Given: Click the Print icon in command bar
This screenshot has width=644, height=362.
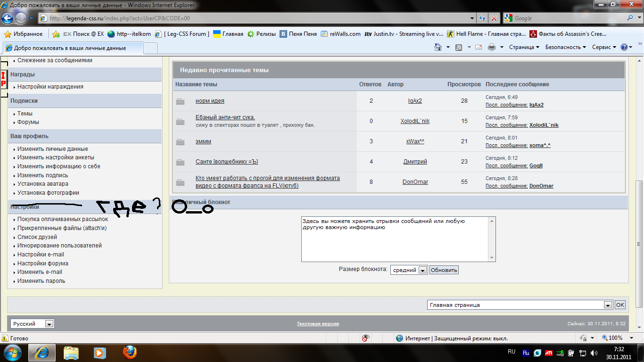Looking at the screenshot, I should [x=492, y=47].
